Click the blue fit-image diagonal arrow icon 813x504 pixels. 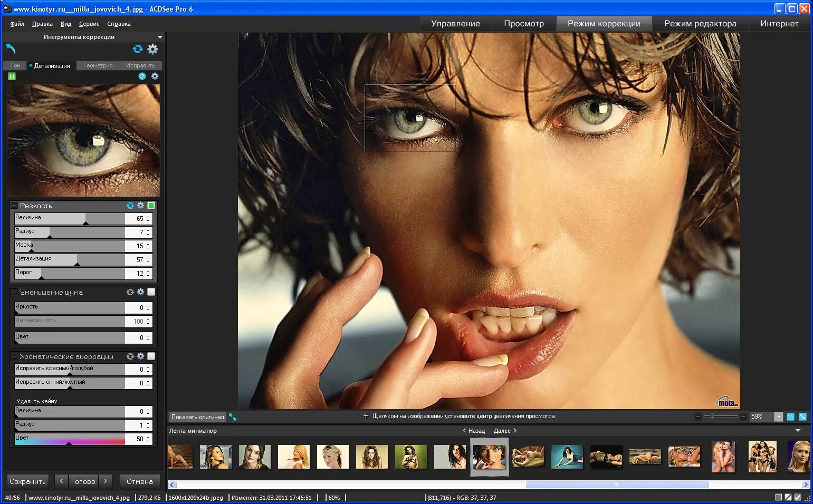point(802,416)
